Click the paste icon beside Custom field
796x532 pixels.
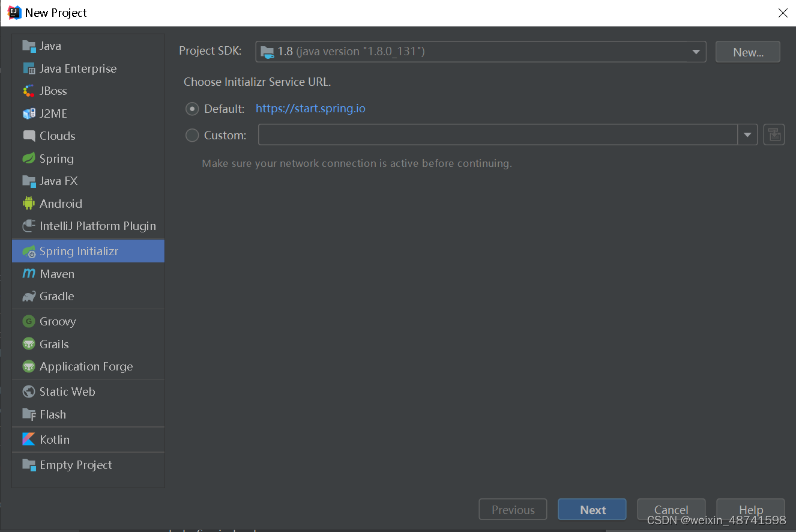coord(774,135)
